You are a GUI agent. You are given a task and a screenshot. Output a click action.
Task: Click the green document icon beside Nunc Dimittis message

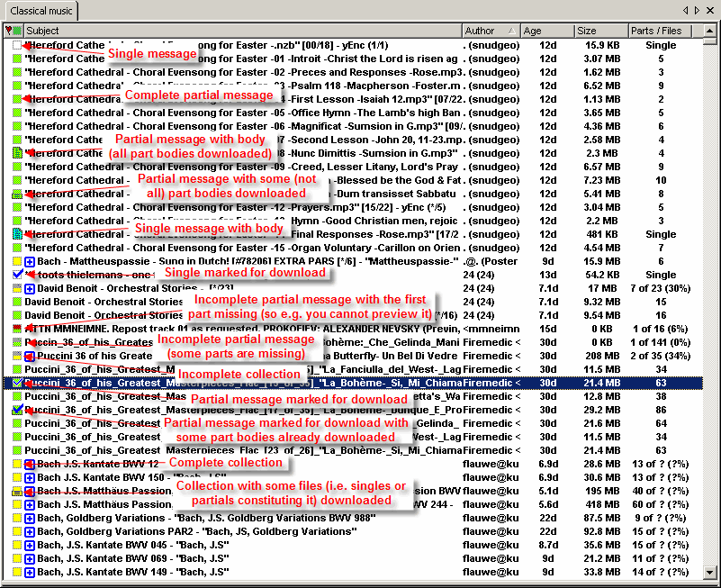[17, 153]
